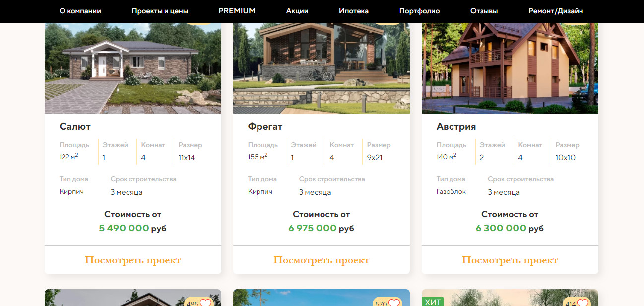Click the Австрия house photo

click(510, 68)
